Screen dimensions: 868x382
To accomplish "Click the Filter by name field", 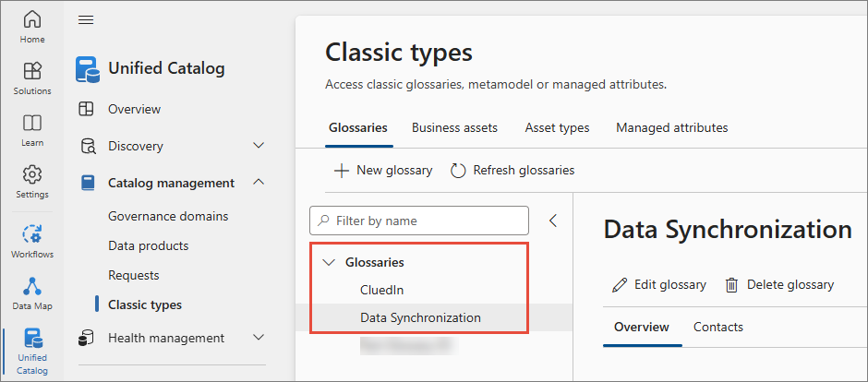I will coord(419,221).
